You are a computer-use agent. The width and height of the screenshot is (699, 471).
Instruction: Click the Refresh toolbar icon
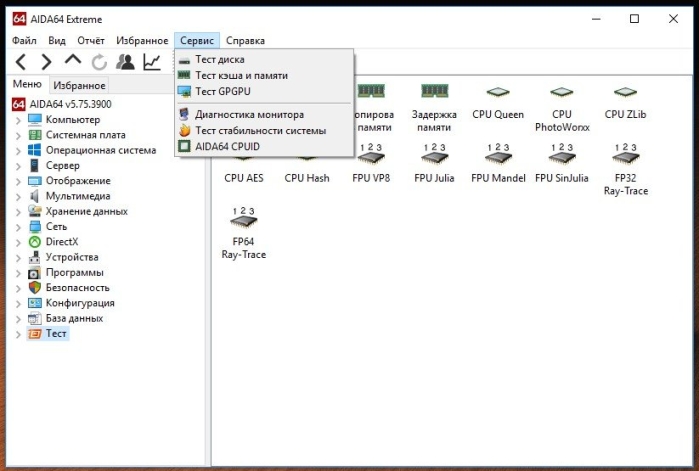pyautogui.click(x=99, y=62)
